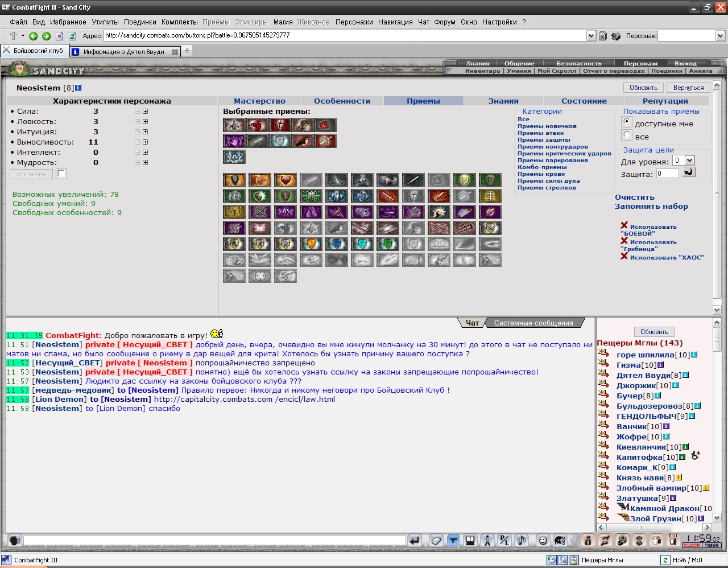Image resolution: width=728 pixels, height=568 pixels.
Task: Click the Защита value input field
Action: [x=667, y=174]
